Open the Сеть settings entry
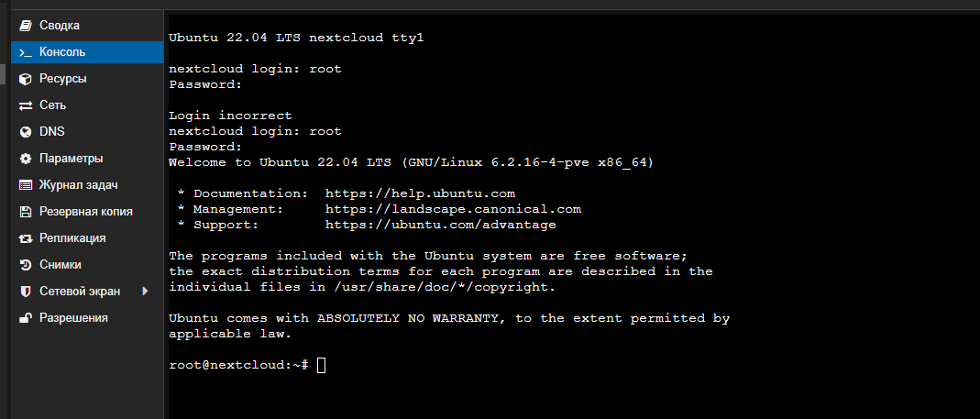Image resolution: width=980 pixels, height=419 pixels. tap(87, 105)
